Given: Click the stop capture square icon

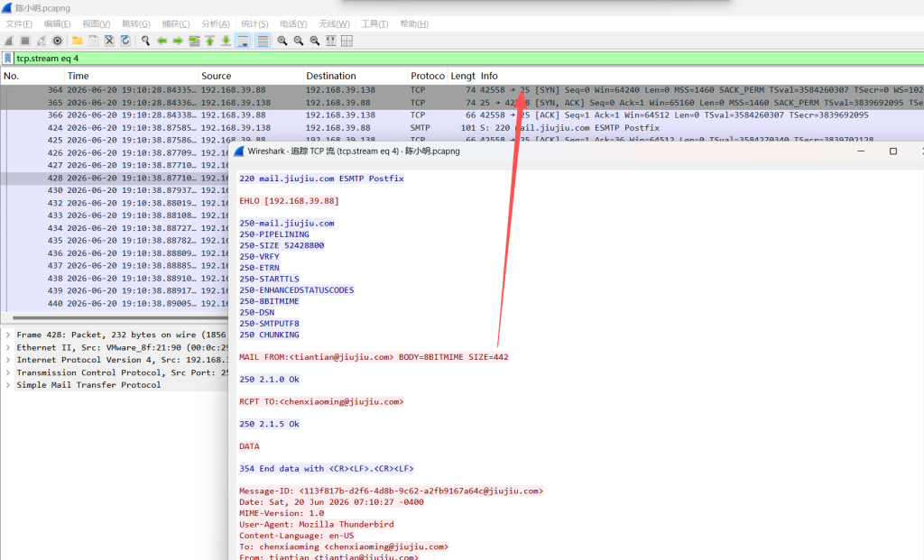Looking at the screenshot, I should [x=24, y=41].
